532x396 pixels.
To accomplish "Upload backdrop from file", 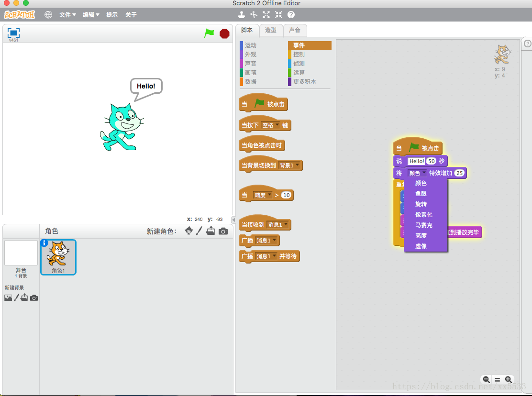I will pos(24,297).
